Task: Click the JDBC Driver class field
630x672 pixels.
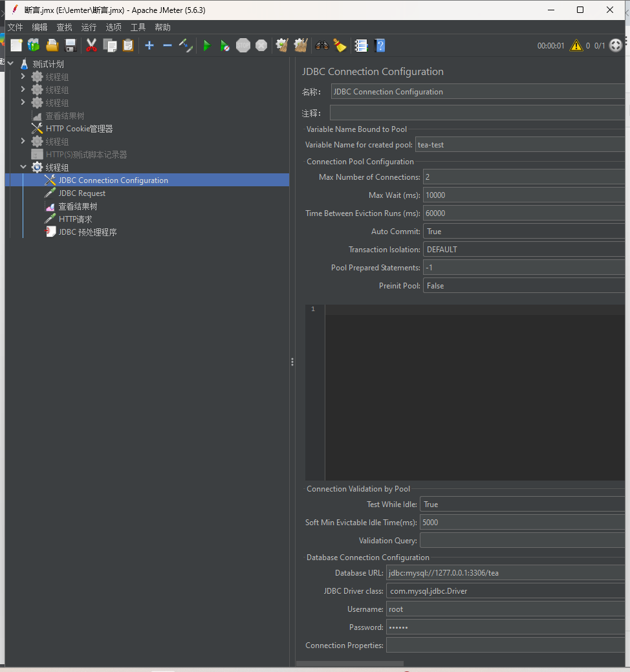Action: point(505,591)
